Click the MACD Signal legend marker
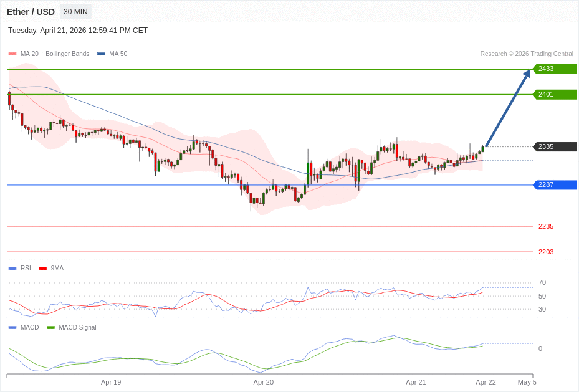 point(50,328)
